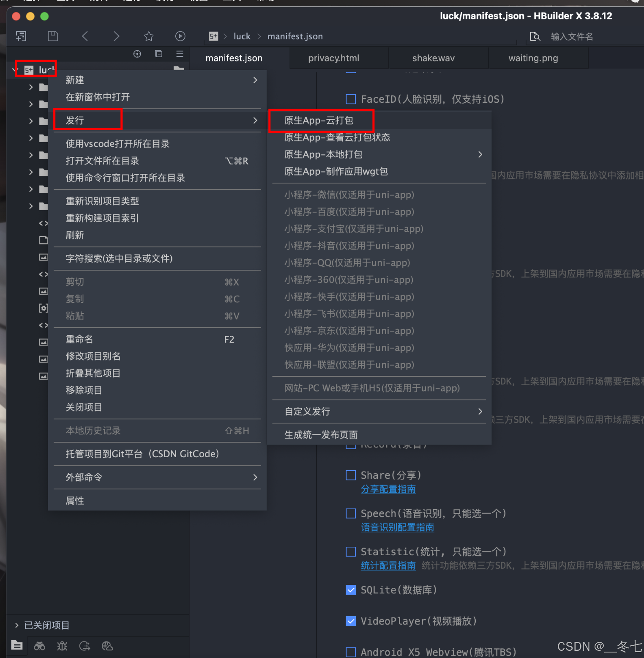Open the 语音识别配置指南 link
Image resolution: width=644 pixels, height=658 pixels.
(x=398, y=527)
